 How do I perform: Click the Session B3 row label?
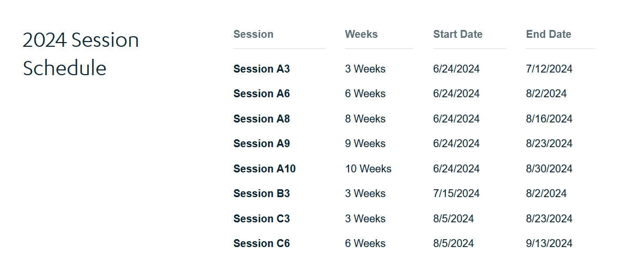261,193
